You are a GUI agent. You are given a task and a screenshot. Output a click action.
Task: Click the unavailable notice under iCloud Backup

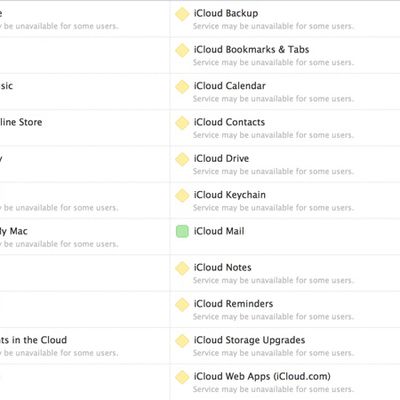click(x=273, y=26)
